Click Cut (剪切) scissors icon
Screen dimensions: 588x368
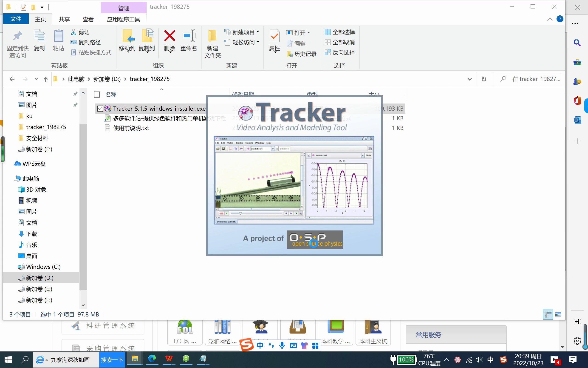(73, 32)
